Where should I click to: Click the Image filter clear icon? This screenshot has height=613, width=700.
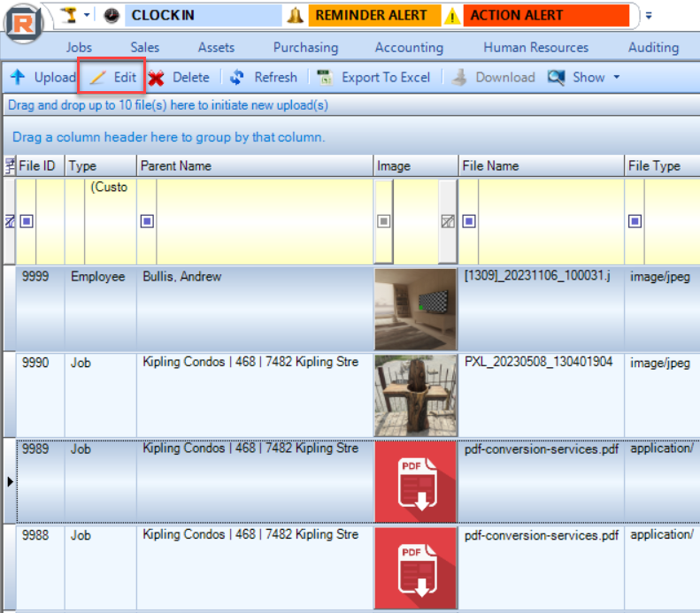tap(448, 221)
